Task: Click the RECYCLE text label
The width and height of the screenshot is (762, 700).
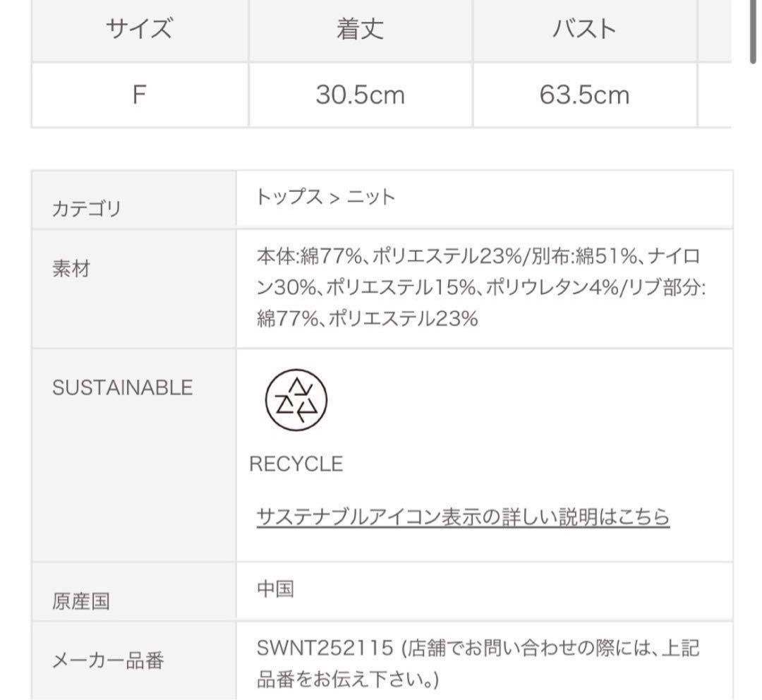Action: (296, 464)
